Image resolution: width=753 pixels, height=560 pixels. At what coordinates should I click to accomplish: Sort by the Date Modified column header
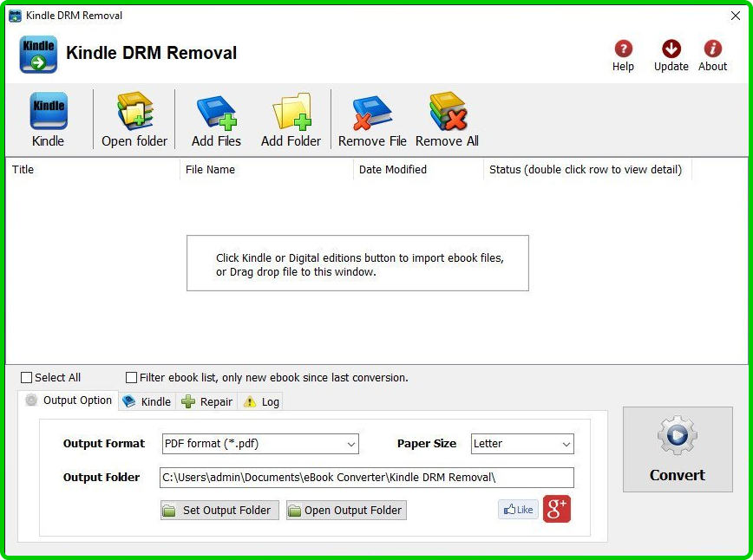[418, 169]
